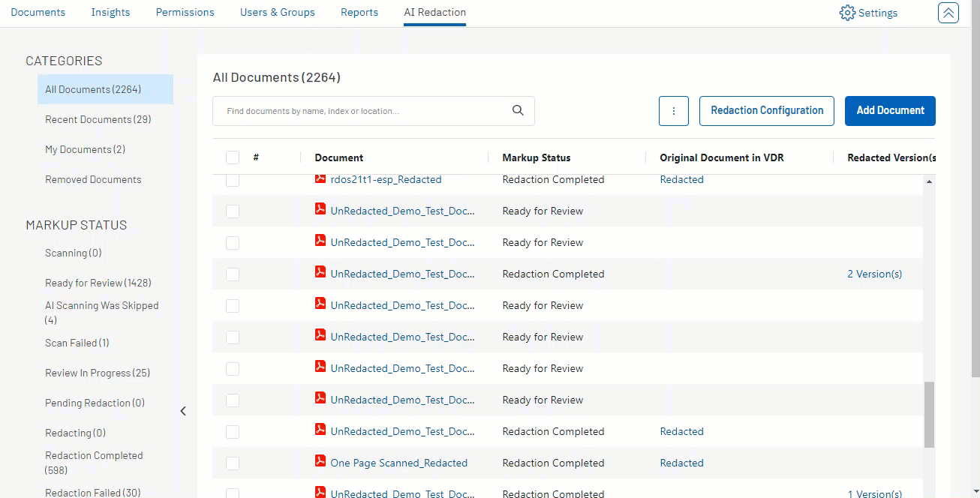The height and width of the screenshot is (498, 980).
Task: Filter by Scanning (0) status
Action: (x=73, y=253)
